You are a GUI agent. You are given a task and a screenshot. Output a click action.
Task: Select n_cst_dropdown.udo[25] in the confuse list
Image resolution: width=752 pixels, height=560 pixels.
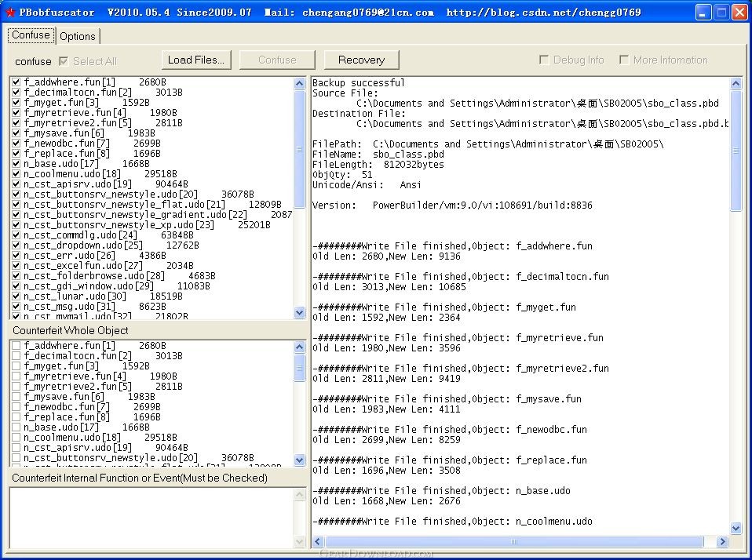111,245
